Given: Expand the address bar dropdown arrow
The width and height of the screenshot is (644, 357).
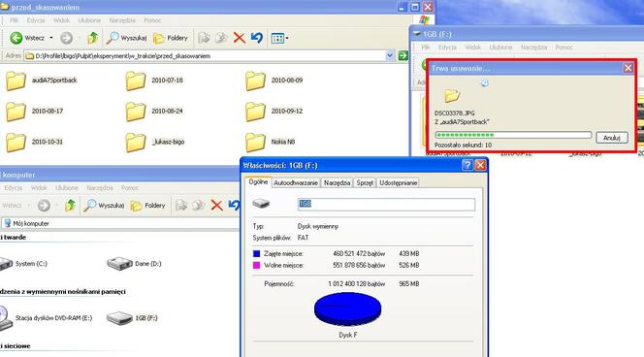Looking at the screenshot, I should click(390, 55).
